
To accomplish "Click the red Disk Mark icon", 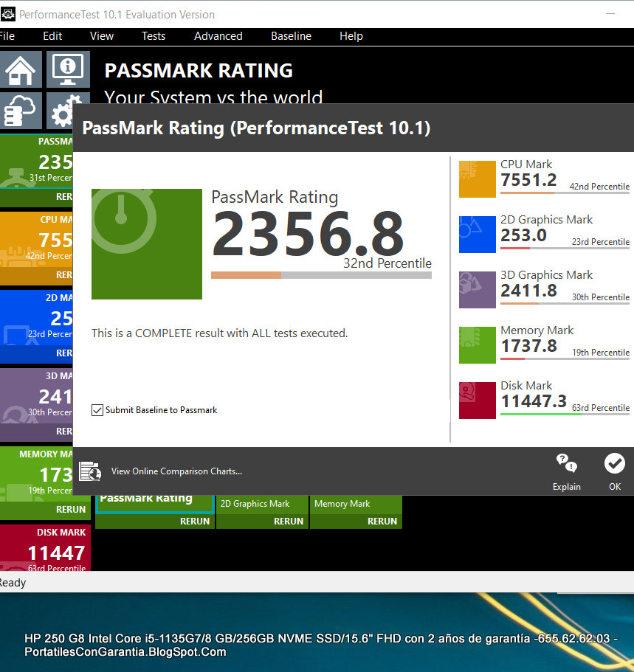I will (477, 401).
